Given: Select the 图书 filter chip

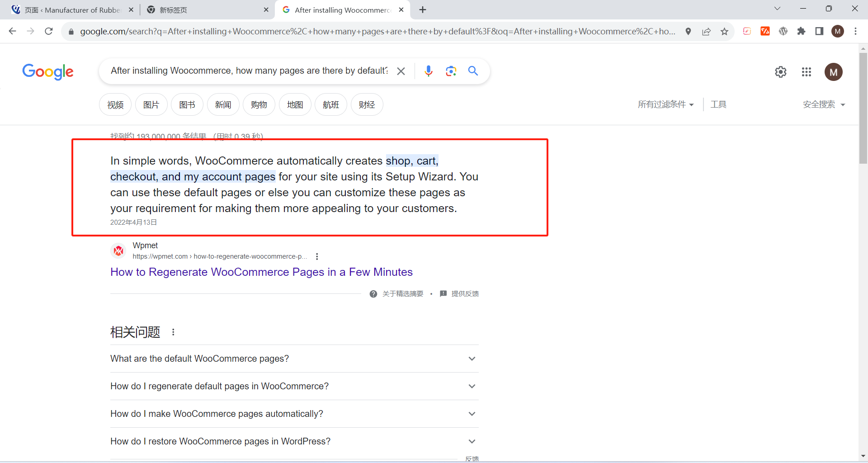Looking at the screenshot, I should [187, 105].
